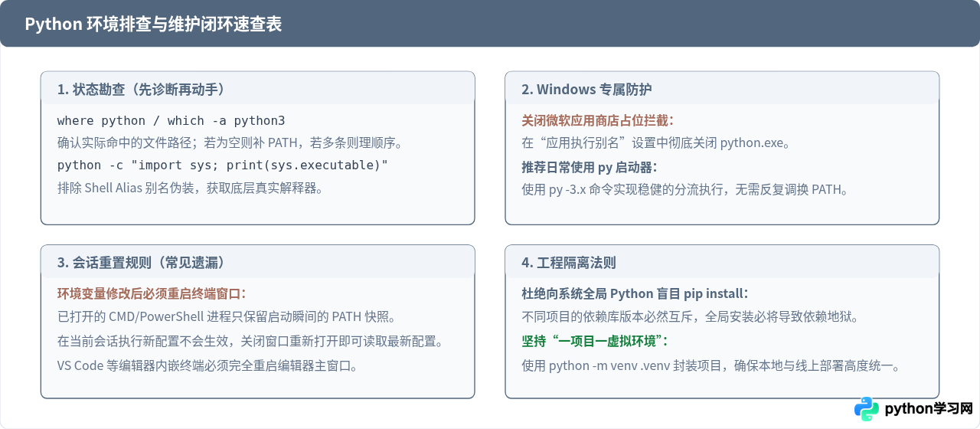Click the green text "坚持"一项目一虚拟环境":"
The width and height of the screenshot is (980, 429).
(x=595, y=340)
